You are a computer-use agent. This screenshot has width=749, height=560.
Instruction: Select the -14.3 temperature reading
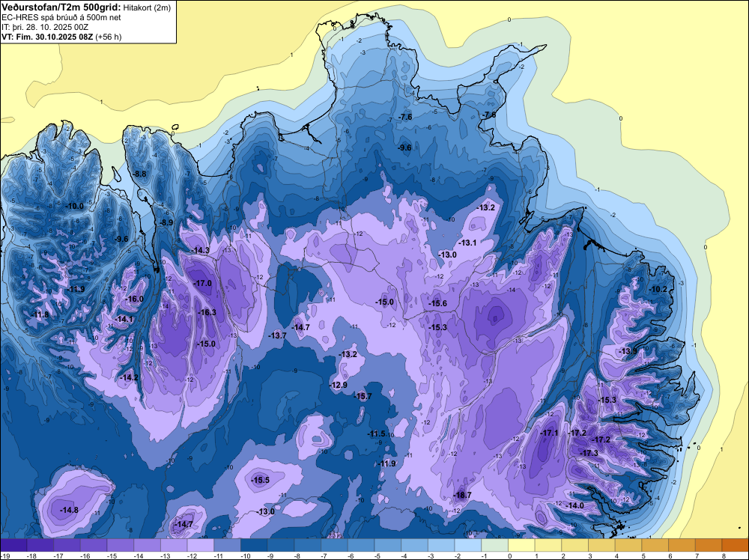coord(200,250)
